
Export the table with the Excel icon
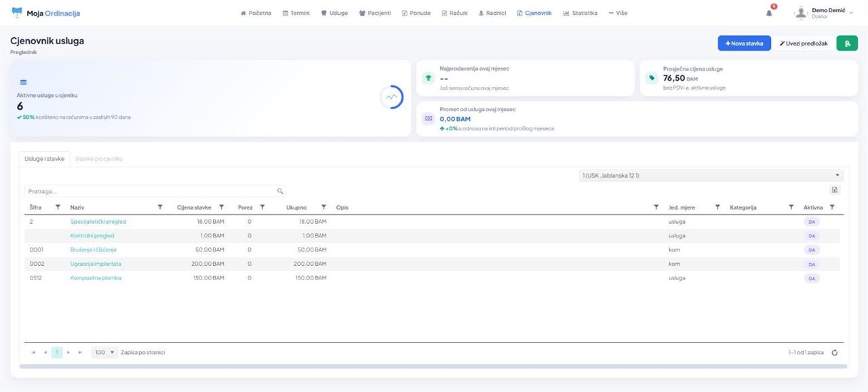tap(835, 191)
